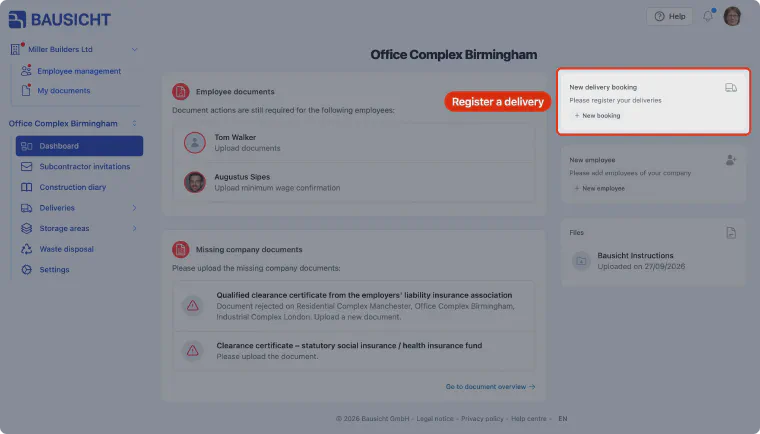Click Miller Builders Ltd building icon

tap(16, 49)
